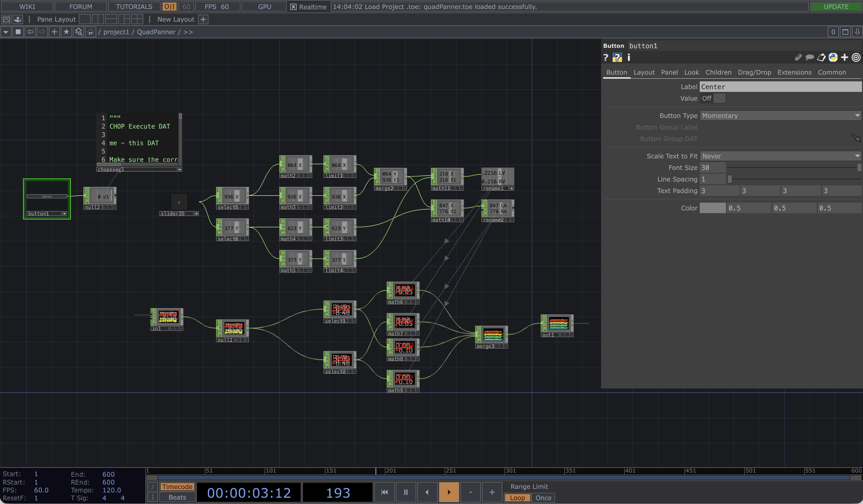Open the Extensions tab

(794, 72)
